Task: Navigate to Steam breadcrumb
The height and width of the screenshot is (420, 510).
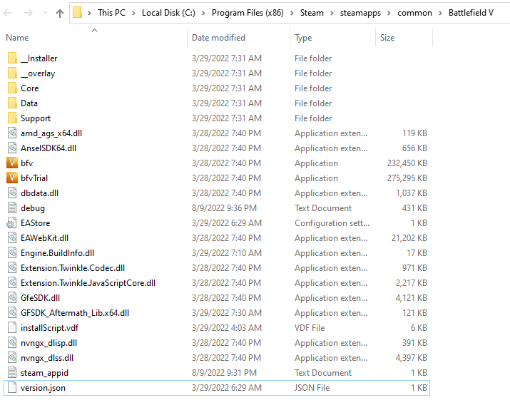Action: tap(312, 13)
